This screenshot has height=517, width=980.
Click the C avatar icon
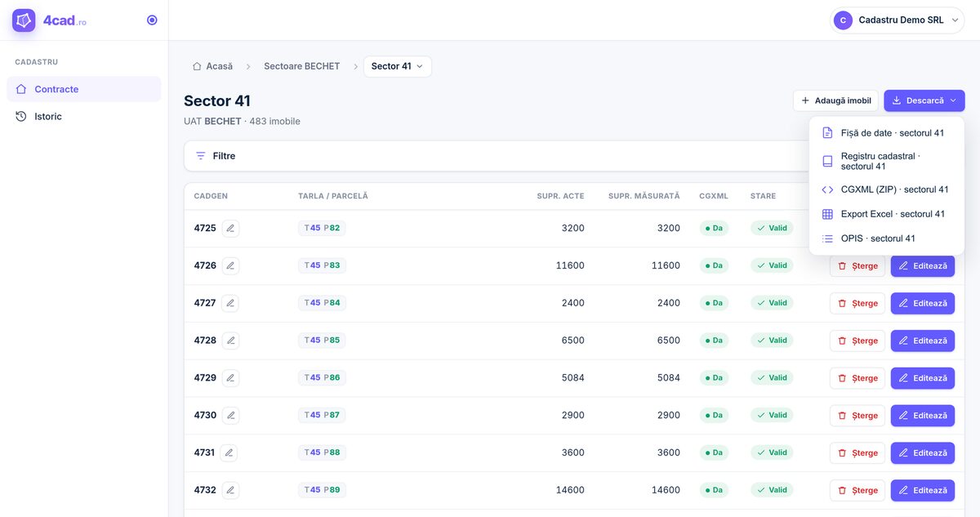coord(843,20)
